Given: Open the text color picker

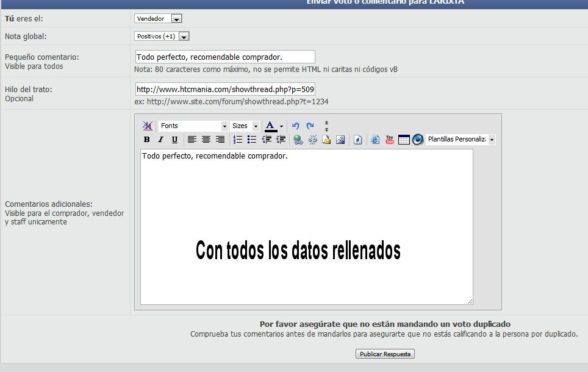Looking at the screenshot, I should click(281, 126).
